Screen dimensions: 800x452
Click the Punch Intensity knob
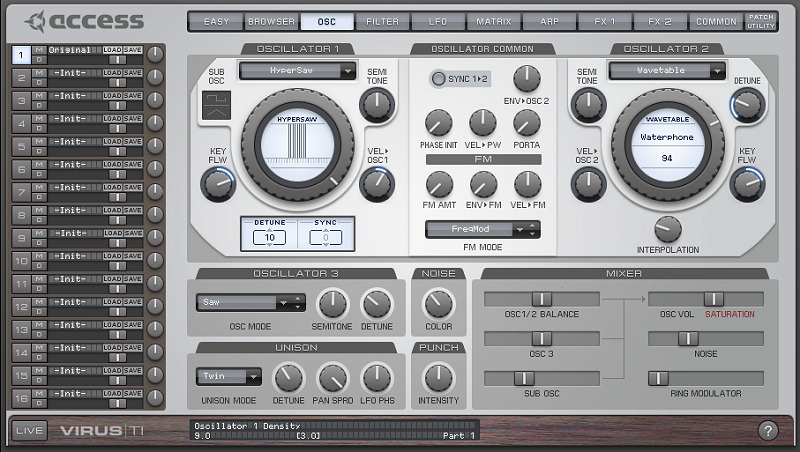click(438, 377)
